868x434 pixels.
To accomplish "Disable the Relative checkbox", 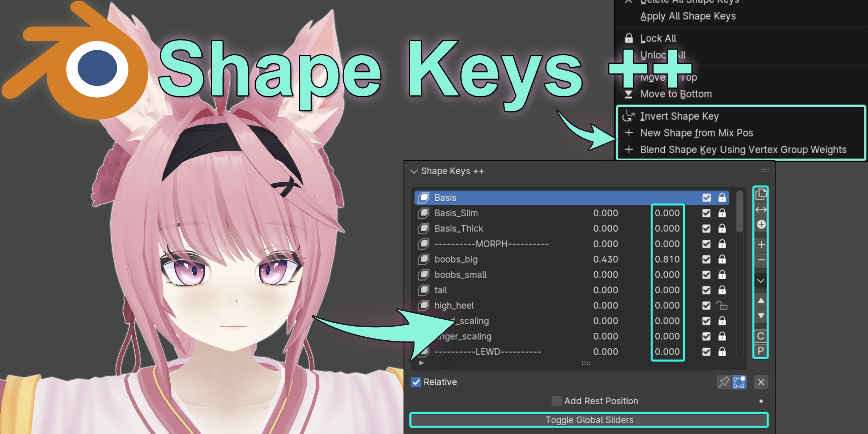I will coord(416,382).
